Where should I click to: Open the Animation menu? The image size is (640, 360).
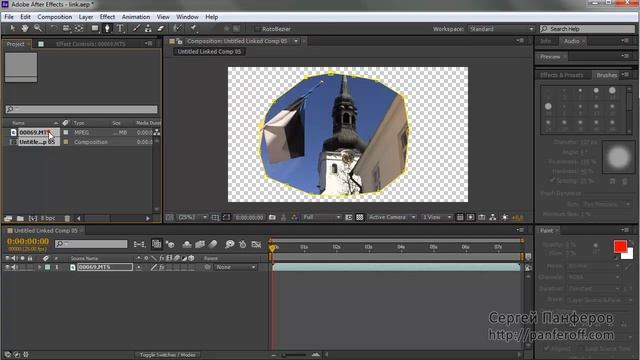tap(136, 17)
